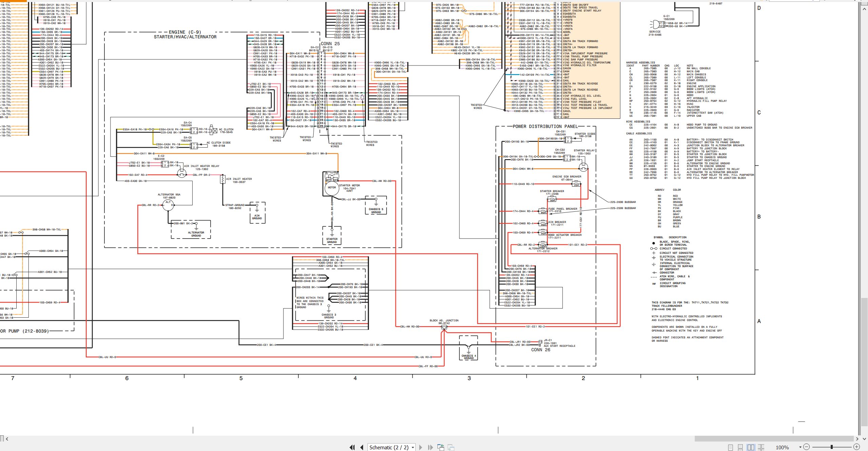Switch to single page layout
Screen dimensions: 868x451
(731, 447)
